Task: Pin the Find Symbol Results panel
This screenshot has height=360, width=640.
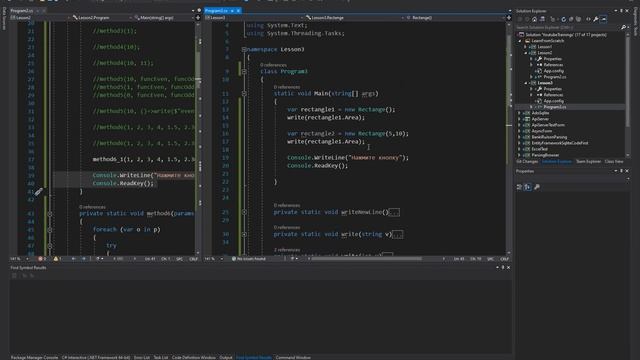Action: point(503,268)
